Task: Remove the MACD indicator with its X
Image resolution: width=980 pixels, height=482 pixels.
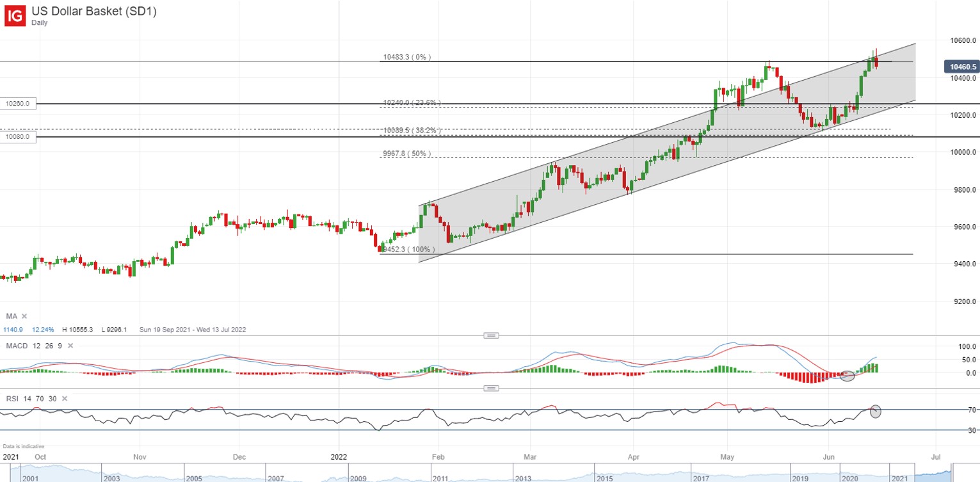Action: point(70,346)
